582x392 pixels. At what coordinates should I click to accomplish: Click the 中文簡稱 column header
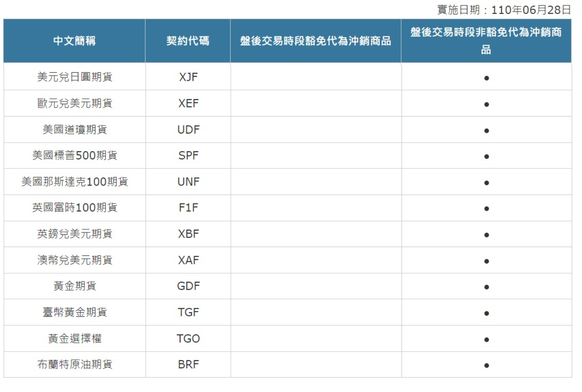tap(74, 41)
